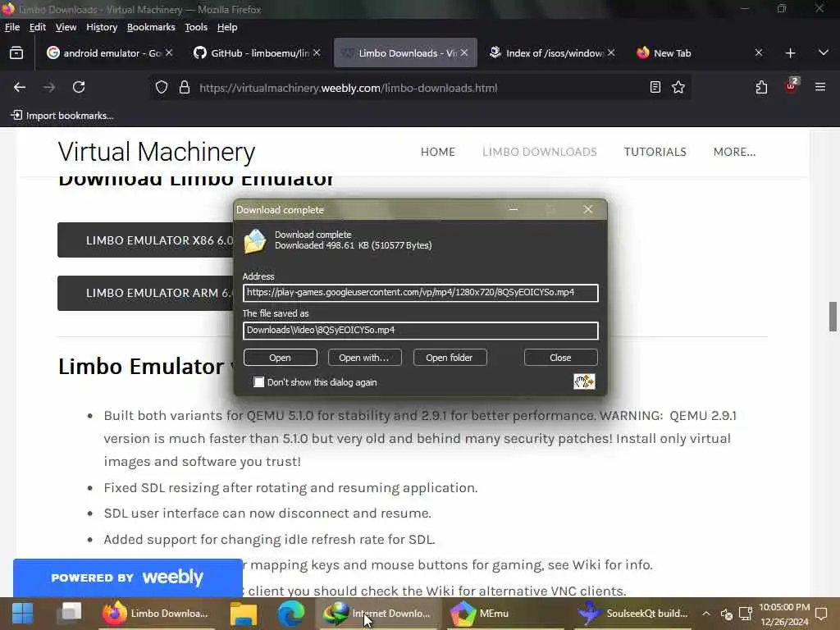
Task: Click Virtual Machinery site title
Action: pyautogui.click(x=157, y=152)
